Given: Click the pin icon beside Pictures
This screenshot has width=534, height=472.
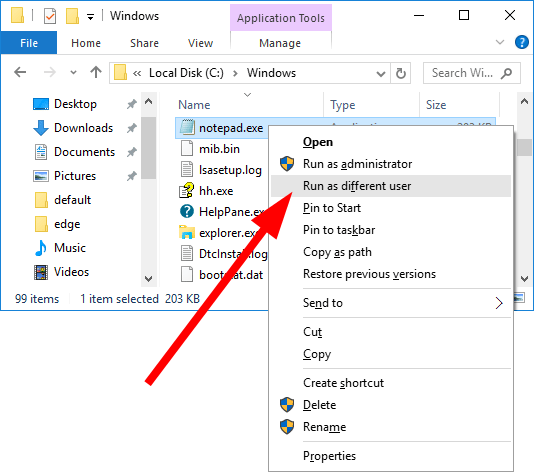Looking at the screenshot, I should click(131, 176).
